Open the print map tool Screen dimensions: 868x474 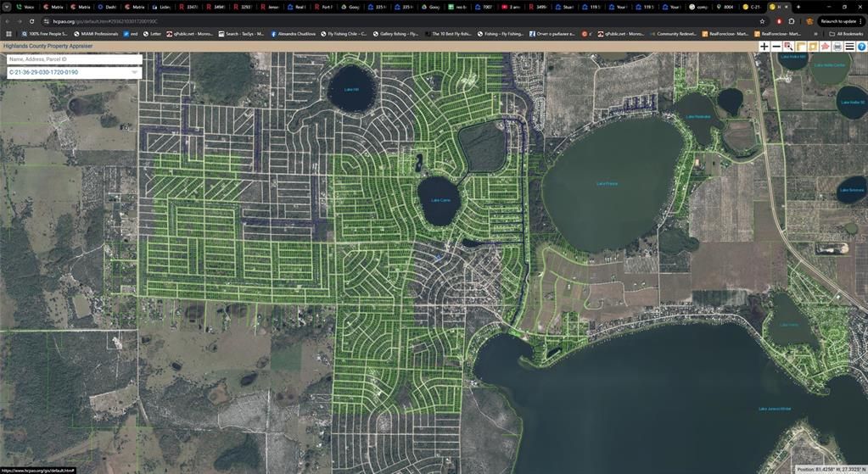[x=837, y=47]
